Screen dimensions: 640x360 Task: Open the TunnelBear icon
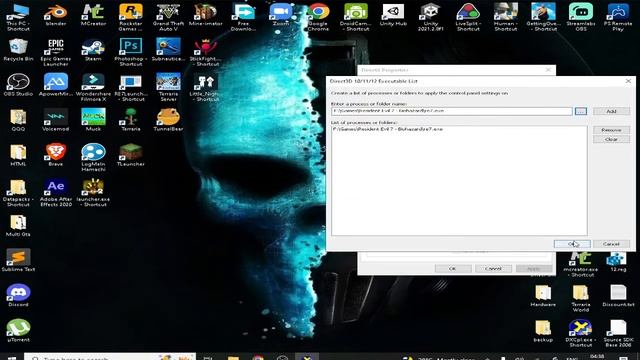(x=168, y=120)
